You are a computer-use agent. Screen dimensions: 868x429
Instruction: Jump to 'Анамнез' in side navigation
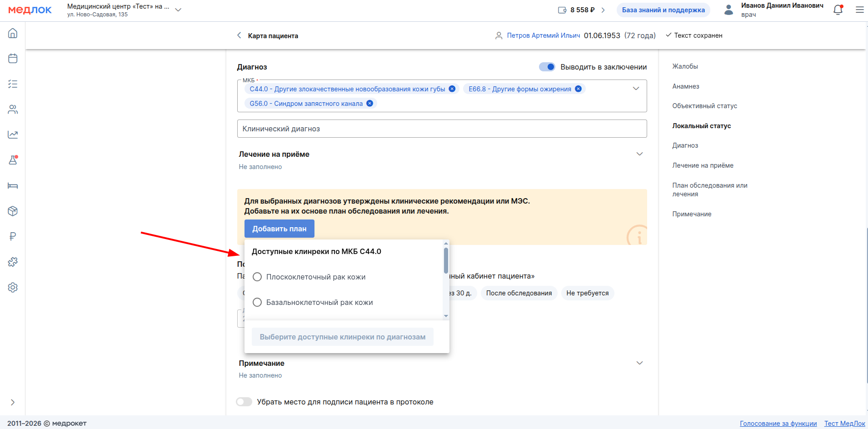(686, 86)
